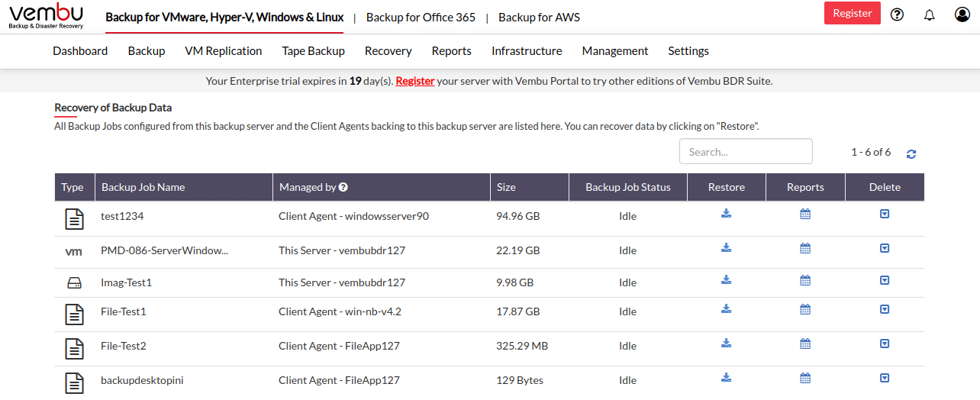Open the Reports calendar icon for test1234
The width and height of the screenshot is (980, 400).
point(805,214)
